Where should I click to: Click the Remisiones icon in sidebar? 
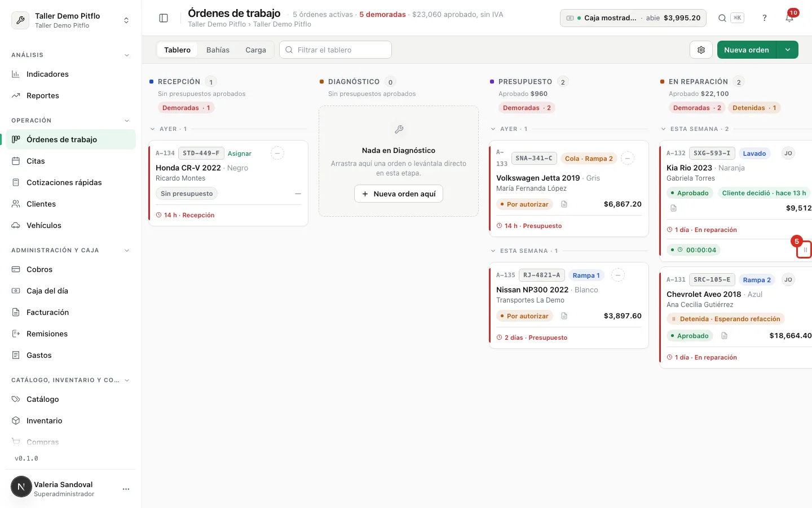(x=16, y=334)
